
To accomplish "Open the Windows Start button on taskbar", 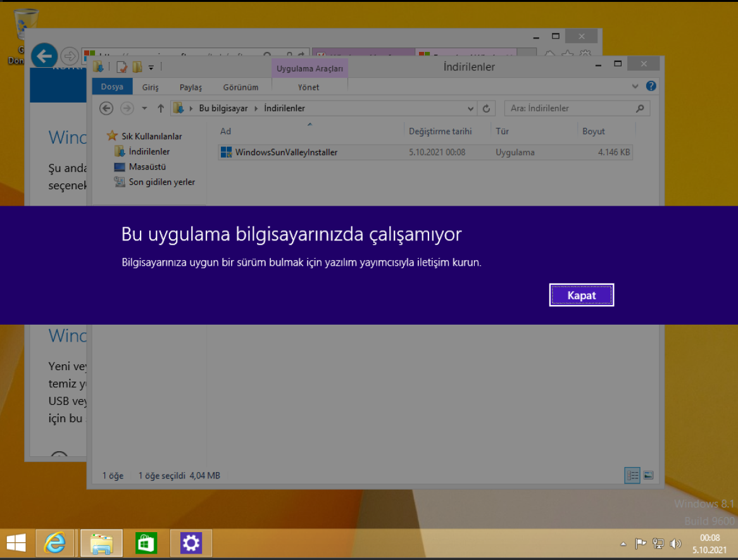I will click(16, 542).
